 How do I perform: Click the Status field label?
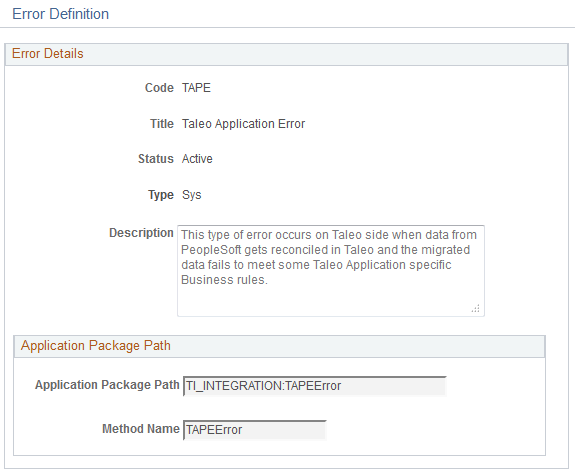tap(156, 159)
